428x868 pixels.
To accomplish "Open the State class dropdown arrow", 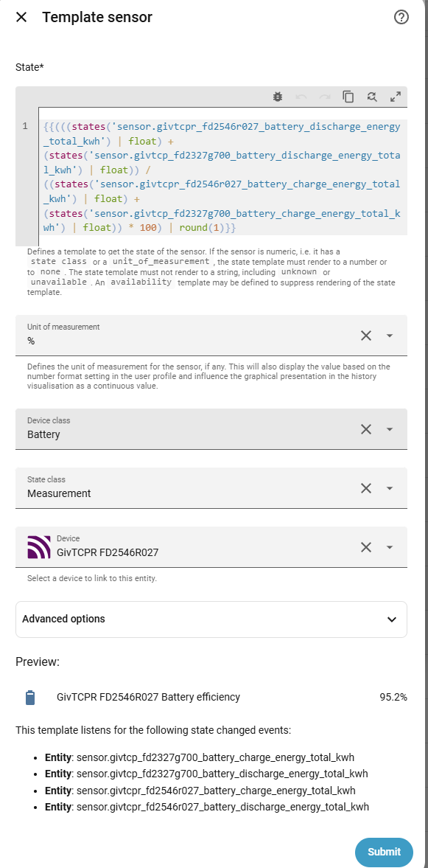I will (389, 488).
